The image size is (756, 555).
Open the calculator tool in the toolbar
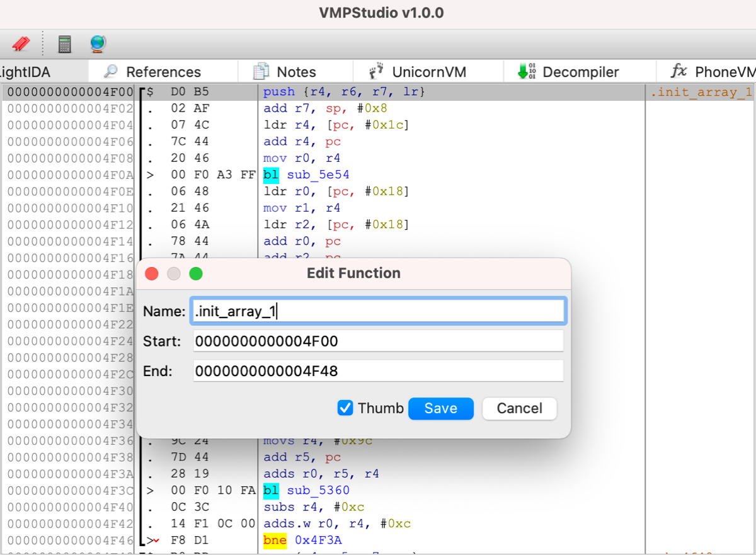(x=64, y=44)
